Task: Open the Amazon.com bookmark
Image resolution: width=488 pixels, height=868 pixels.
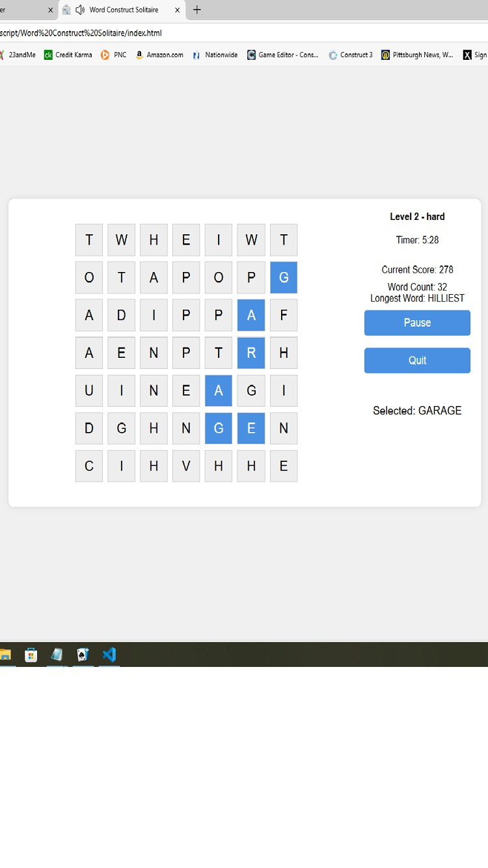Action: [159, 55]
